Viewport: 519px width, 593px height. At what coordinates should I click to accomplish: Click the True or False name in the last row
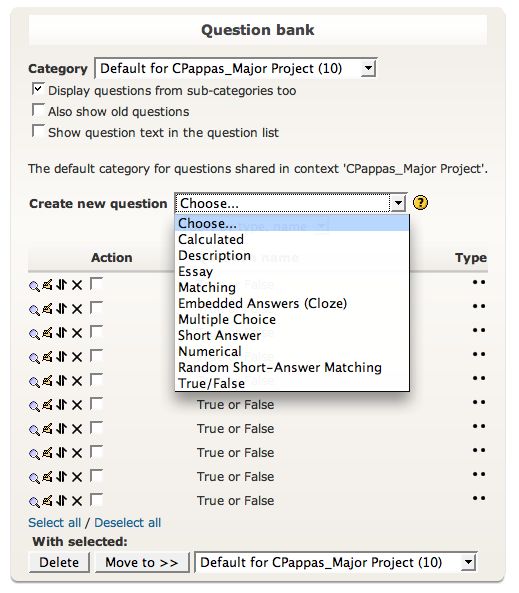coord(235,501)
